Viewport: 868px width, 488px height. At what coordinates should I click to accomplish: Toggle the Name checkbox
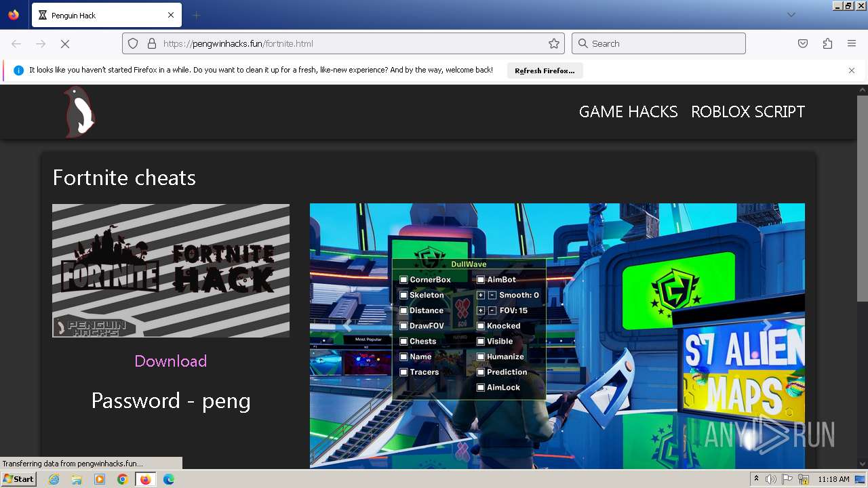(403, 357)
